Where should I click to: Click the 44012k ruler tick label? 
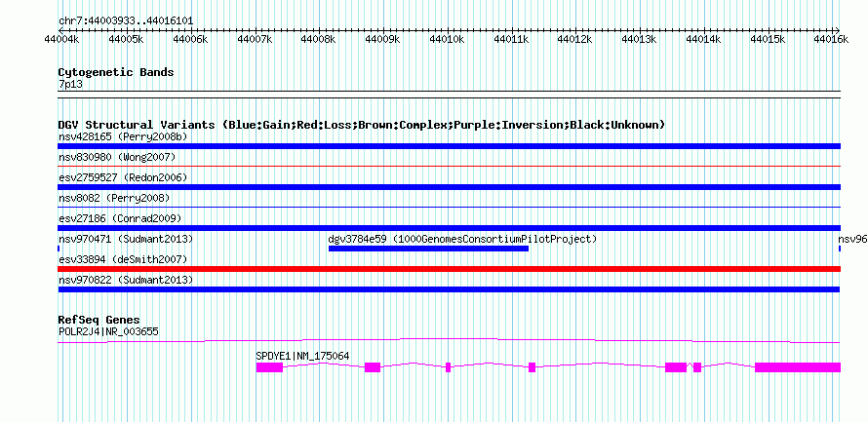click(x=575, y=39)
